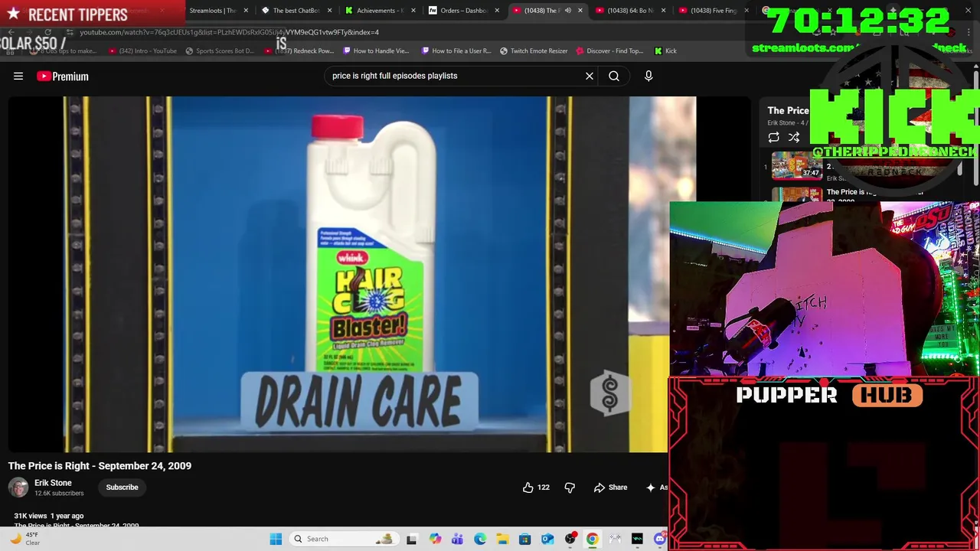
Task: Open Microsoft Store from the taskbar
Action: pyautogui.click(x=524, y=539)
